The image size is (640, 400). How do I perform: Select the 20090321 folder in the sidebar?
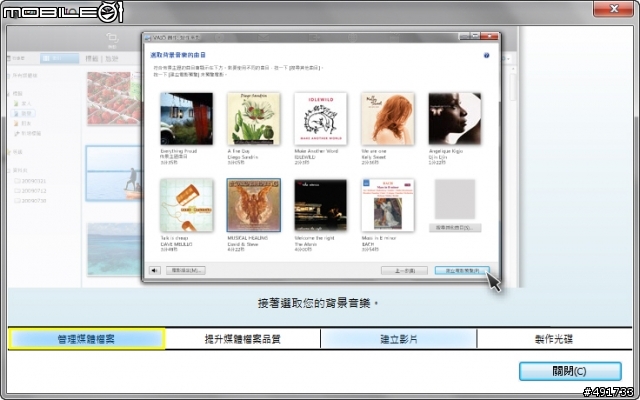point(30,181)
